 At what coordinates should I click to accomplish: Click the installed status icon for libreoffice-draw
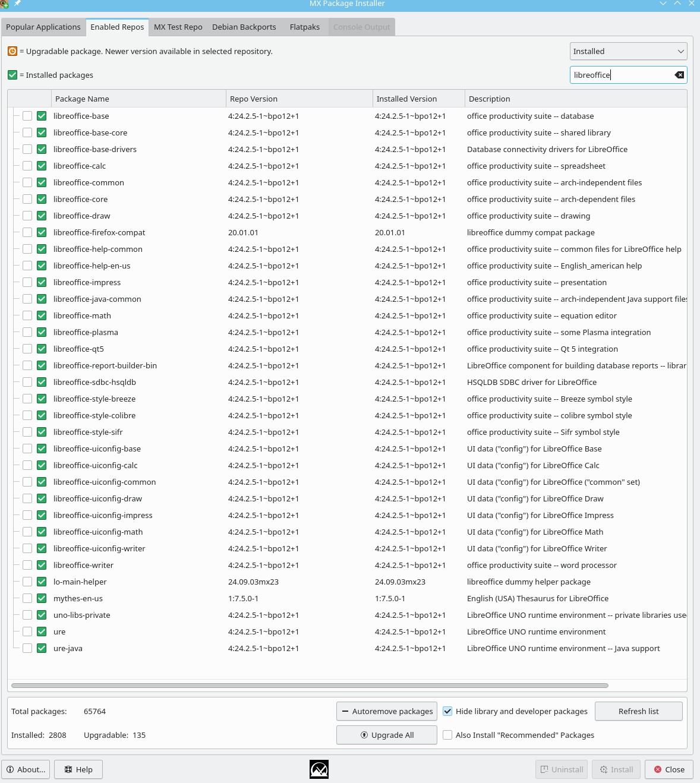pyautogui.click(x=42, y=216)
